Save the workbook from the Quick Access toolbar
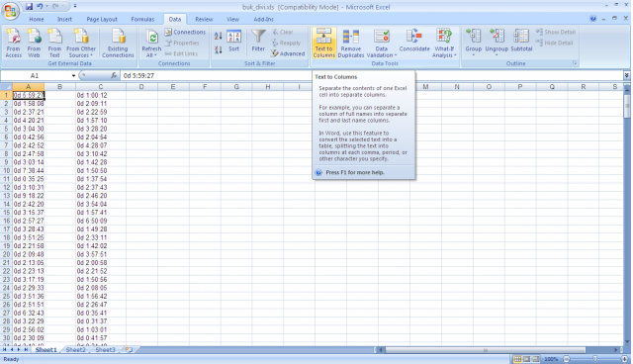This screenshot has height=364, width=633. [x=29, y=7]
